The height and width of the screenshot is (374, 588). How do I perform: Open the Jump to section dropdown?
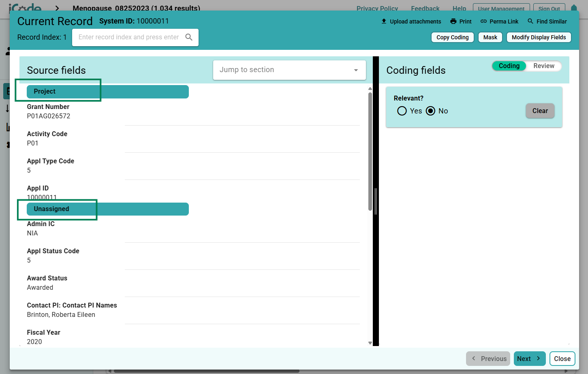click(289, 70)
